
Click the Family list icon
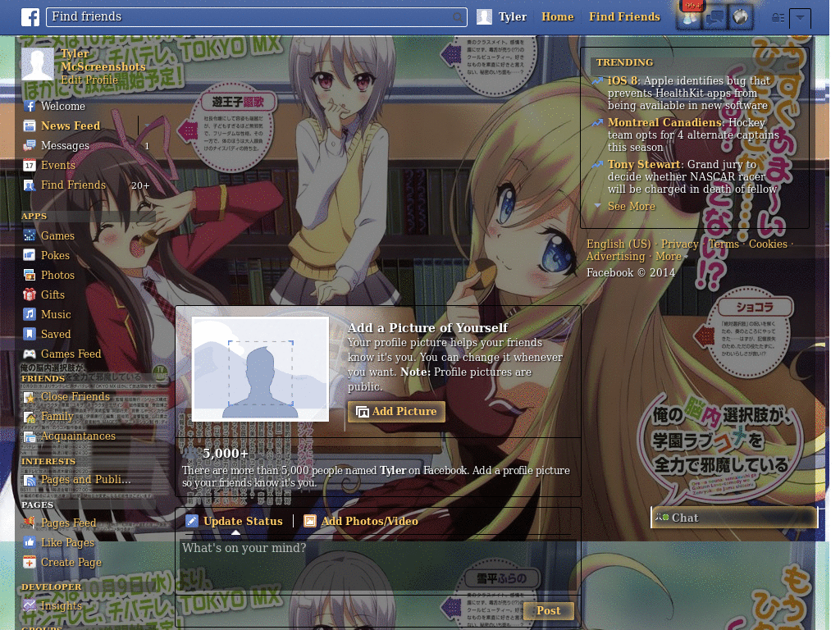pos(30,417)
